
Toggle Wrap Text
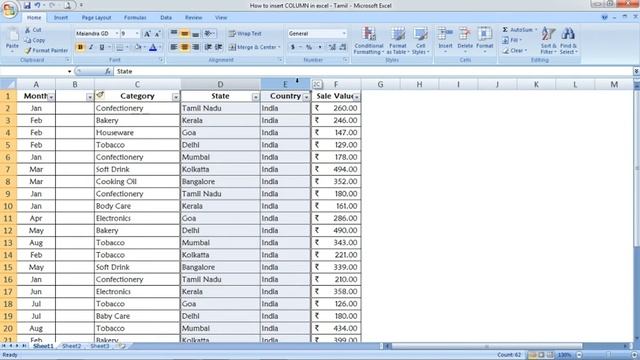(x=245, y=33)
